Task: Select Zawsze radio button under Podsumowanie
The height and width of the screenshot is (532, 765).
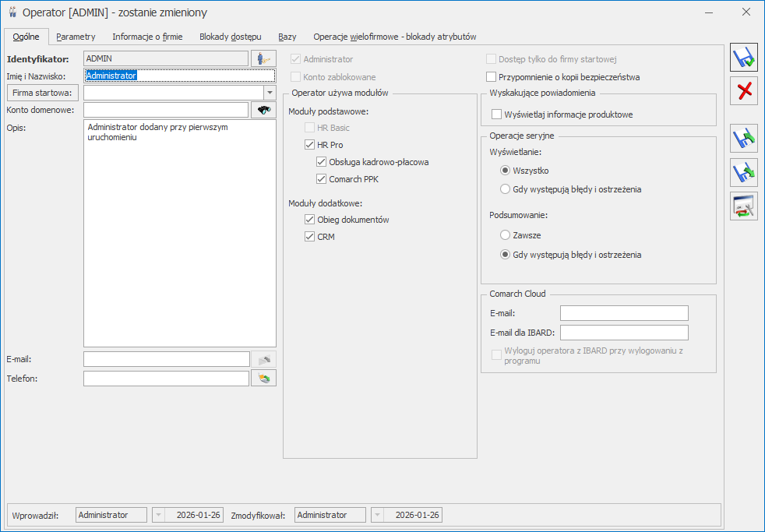Action: point(506,234)
